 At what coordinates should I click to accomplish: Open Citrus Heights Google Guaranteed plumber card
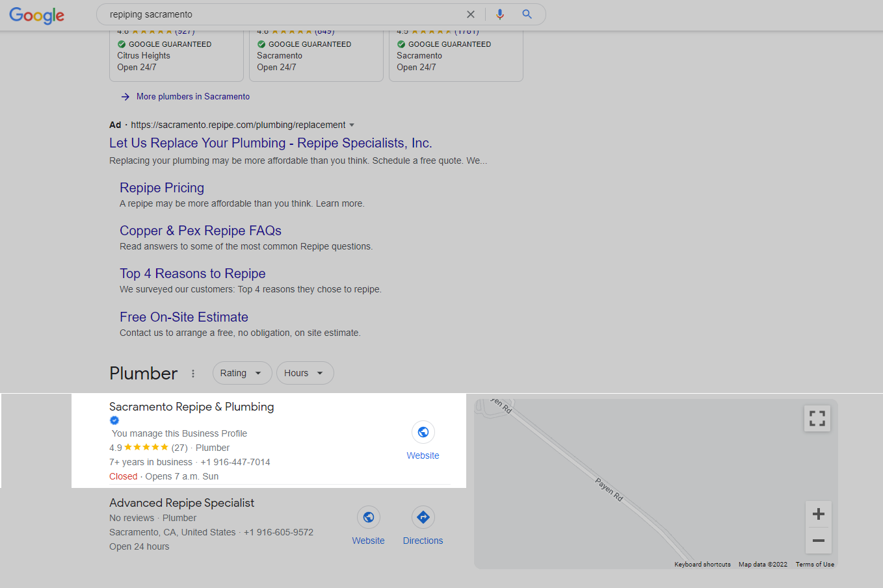point(176,56)
